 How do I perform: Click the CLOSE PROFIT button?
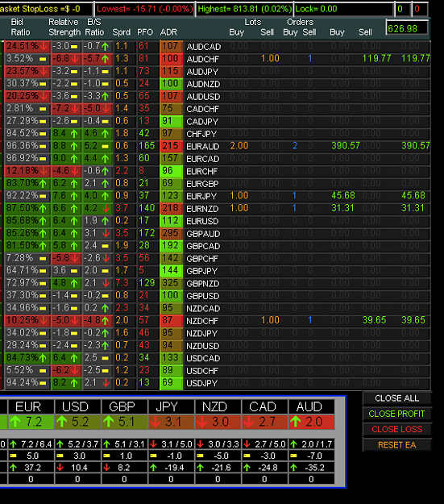397,414
